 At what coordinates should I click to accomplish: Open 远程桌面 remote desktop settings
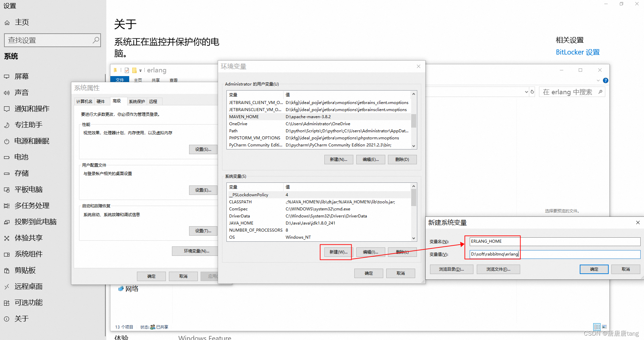[24, 286]
